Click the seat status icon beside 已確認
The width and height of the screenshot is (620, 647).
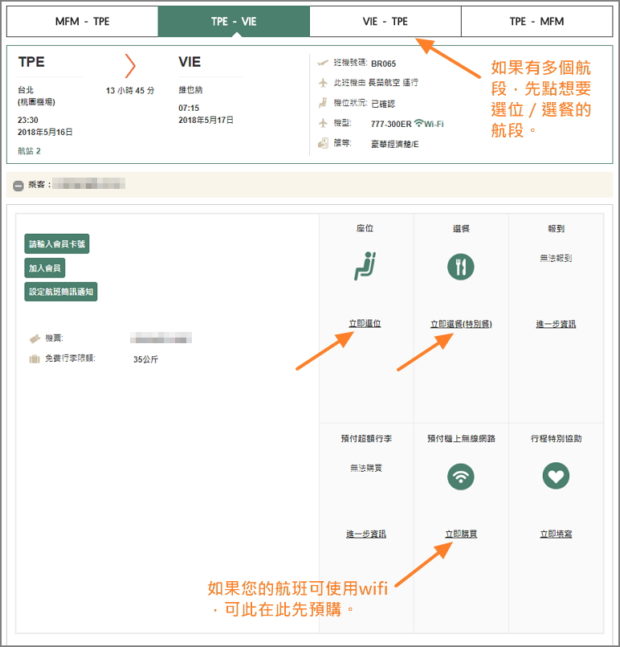323,102
